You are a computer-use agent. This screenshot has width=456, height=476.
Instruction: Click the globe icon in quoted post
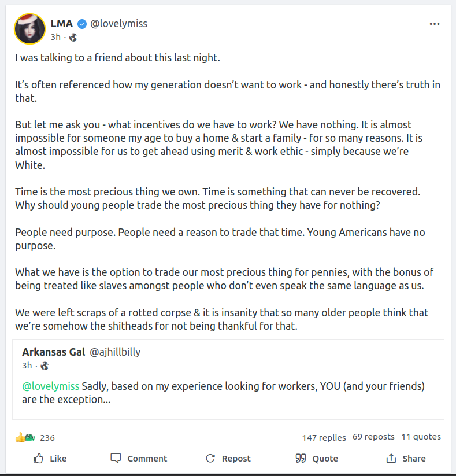[x=45, y=366]
